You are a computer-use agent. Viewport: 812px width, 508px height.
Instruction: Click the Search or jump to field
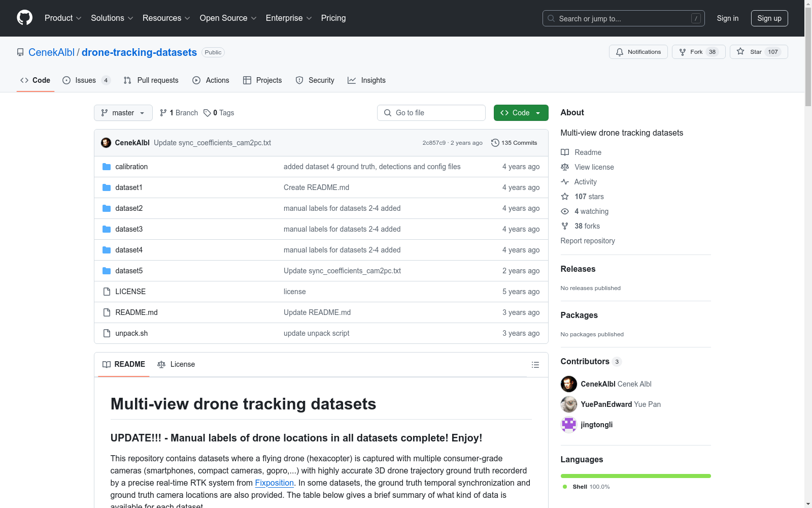tap(624, 18)
